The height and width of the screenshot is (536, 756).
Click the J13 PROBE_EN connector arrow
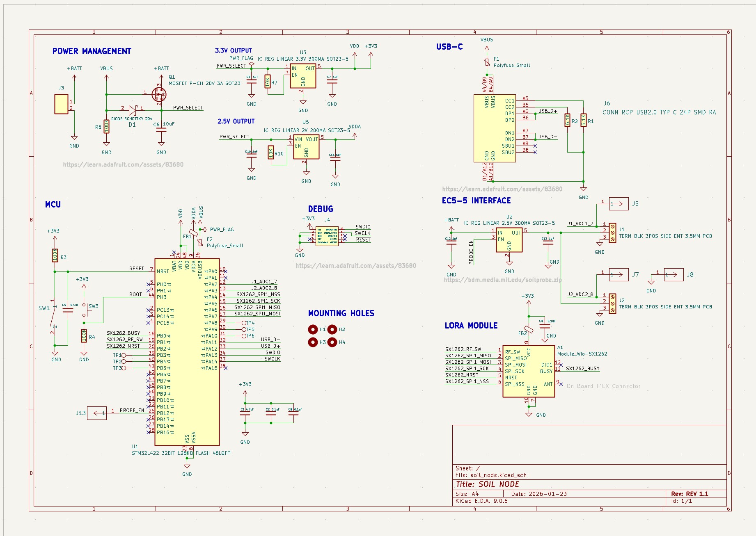97,413
